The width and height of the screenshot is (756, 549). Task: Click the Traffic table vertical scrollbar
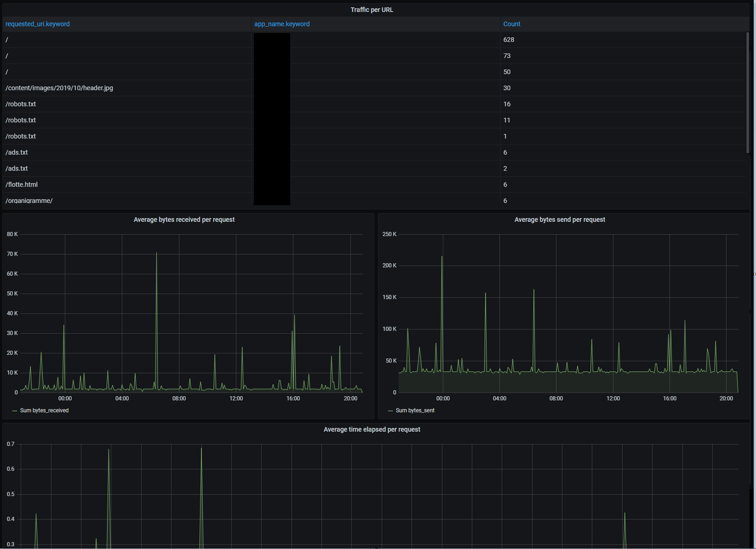point(748,92)
